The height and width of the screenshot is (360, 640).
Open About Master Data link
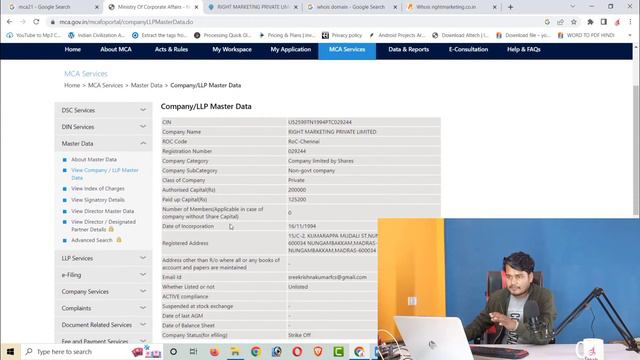94,160
